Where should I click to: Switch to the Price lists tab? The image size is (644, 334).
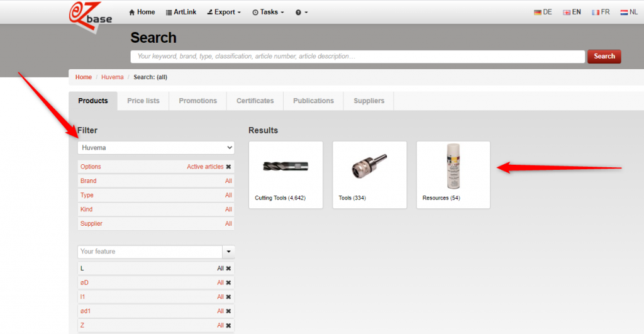(143, 101)
